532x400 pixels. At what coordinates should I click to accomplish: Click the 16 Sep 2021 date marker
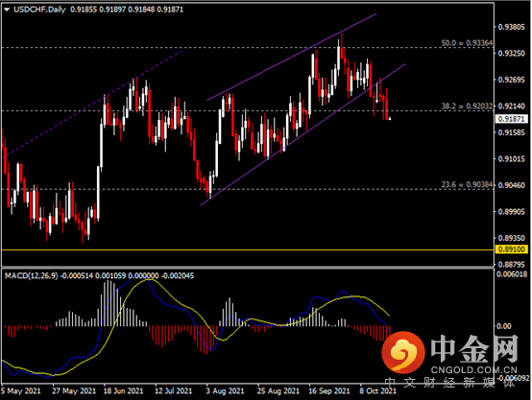[329, 390]
